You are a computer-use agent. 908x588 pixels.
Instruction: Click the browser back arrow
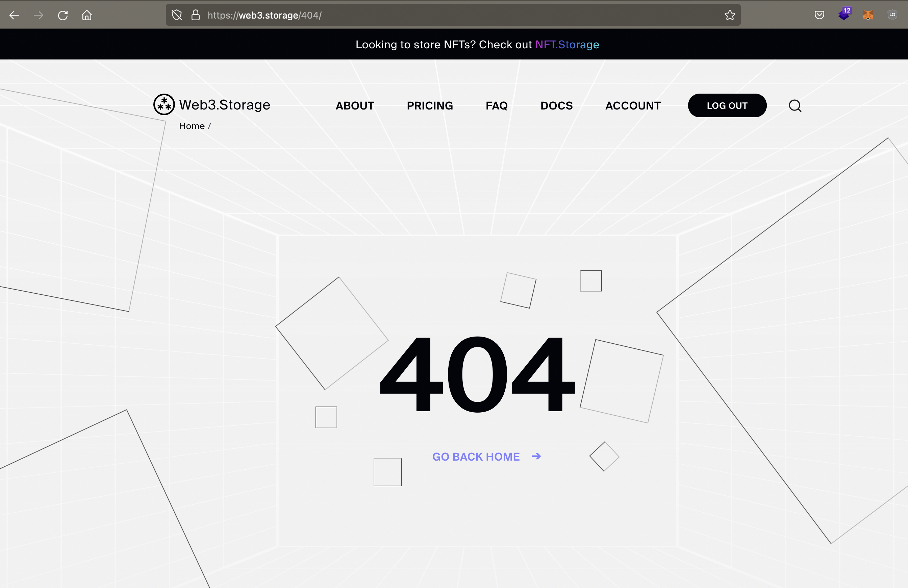pyautogui.click(x=14, y=15)
